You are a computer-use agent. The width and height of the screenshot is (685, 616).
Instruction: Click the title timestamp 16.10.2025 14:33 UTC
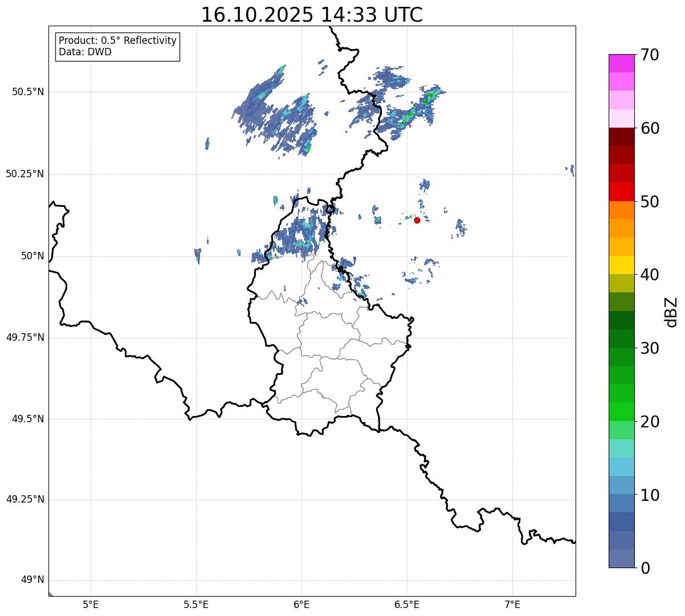click(x=312, y=14)
